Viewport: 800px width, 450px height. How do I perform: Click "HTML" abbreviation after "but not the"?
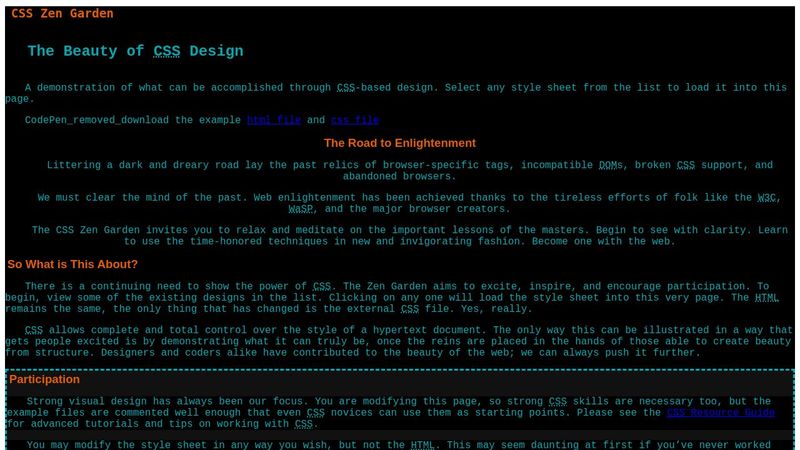click(422, 445)
